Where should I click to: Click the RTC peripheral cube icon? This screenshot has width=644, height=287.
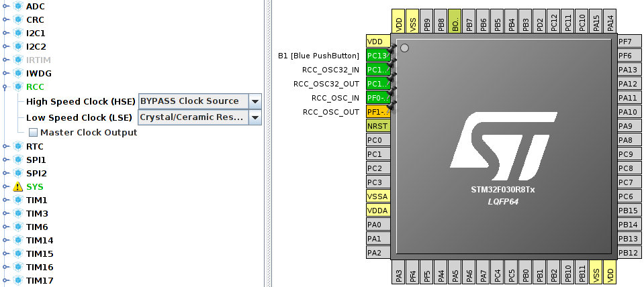pos(17,146)
